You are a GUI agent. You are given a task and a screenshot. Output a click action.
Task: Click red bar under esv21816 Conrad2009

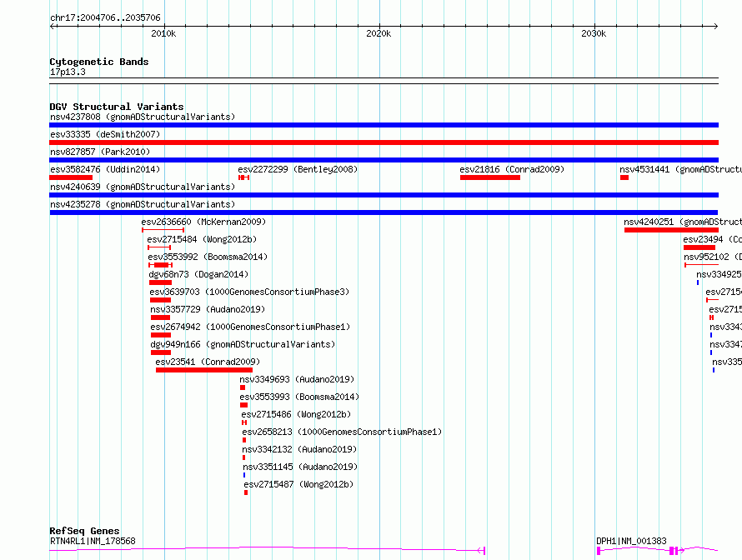490,177
